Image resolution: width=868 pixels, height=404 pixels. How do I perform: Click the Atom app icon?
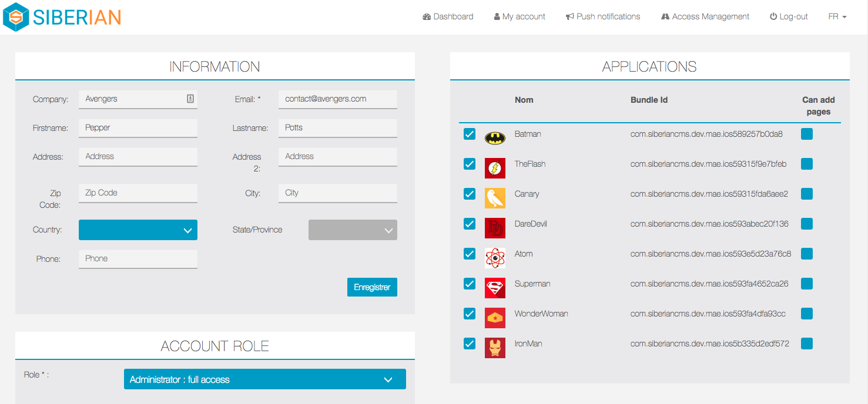[495, 258]
